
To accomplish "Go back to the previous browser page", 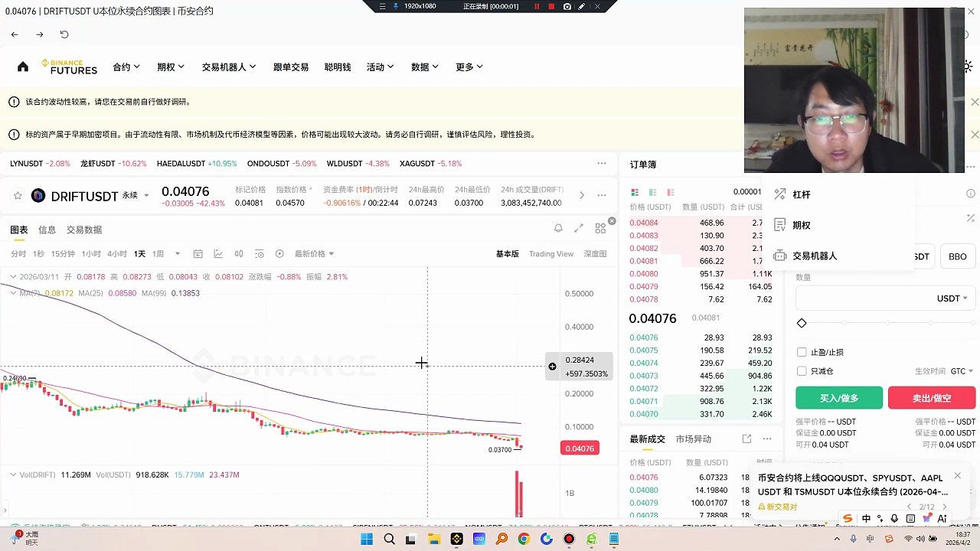I will 15,34.
